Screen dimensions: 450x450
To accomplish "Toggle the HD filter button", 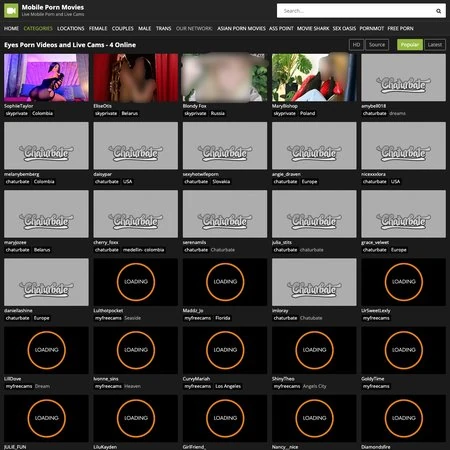I will click(356, 45).
